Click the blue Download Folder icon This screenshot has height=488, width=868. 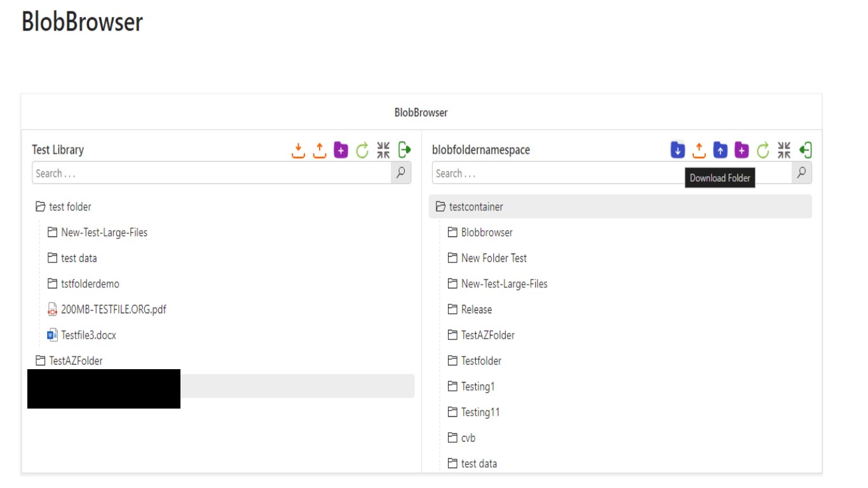tap(677, 150)
